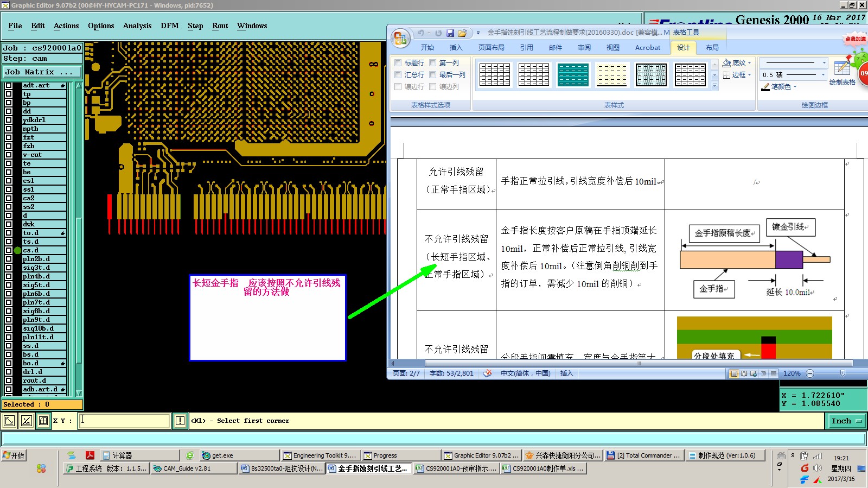This screenshot has width=868, height=488.
Task: Click the Adobe Acrobat icon in taskbar quick launch
Action: [x=90, y=455]
